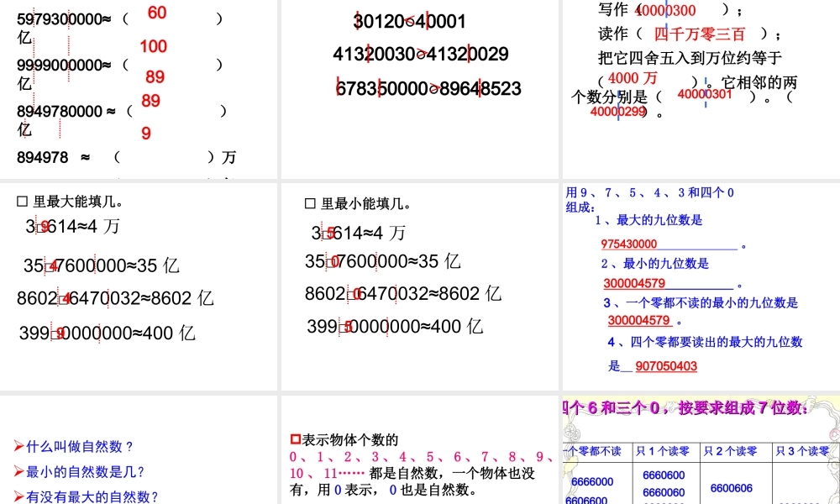Click the red number 40000300
Viewport: 840px width, 504px height.
[665, 10]
